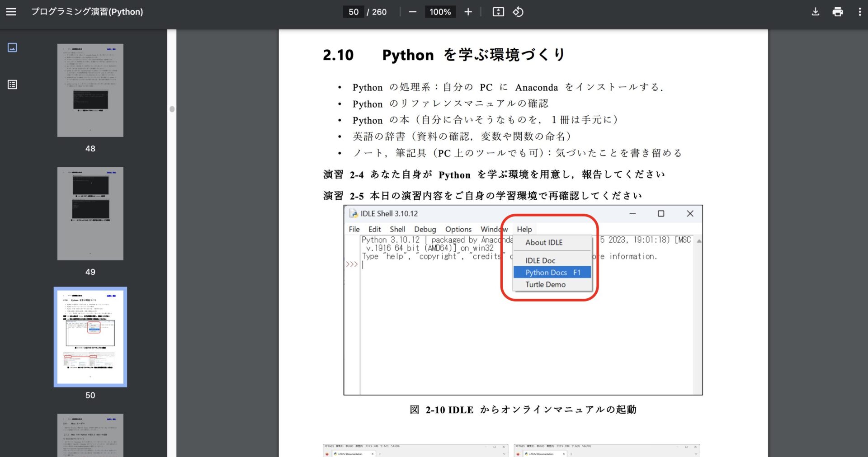
Task: Click the current page number field
Action: 354,12
